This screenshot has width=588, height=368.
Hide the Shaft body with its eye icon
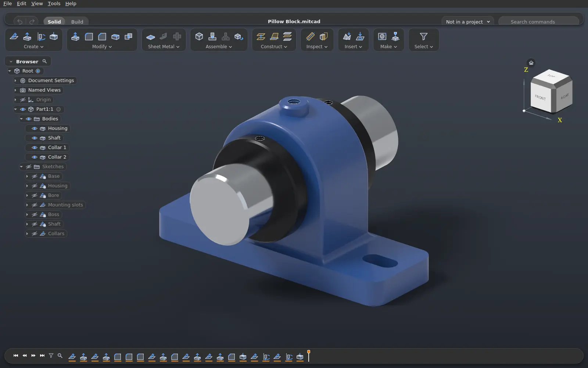[x=35, y=138]
